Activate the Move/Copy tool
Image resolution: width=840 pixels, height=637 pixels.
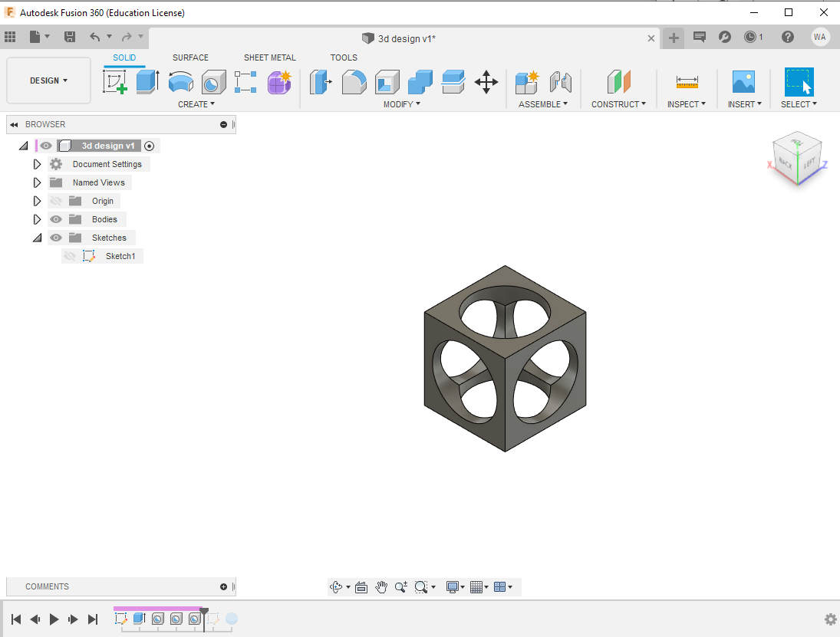pos(486,81)
